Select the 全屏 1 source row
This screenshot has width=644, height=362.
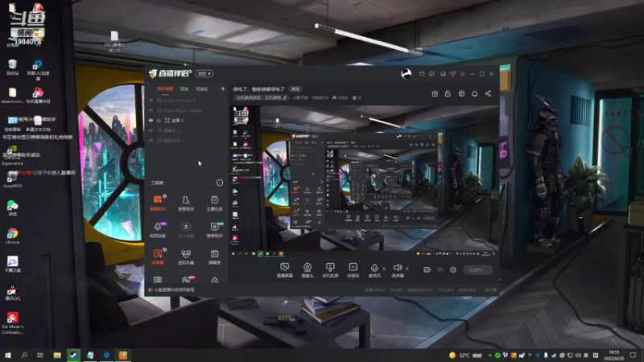coord(187,120)
